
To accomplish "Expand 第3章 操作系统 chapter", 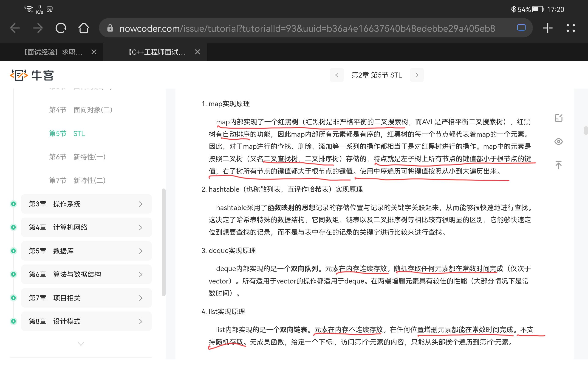I will click(x=86, y=204).
